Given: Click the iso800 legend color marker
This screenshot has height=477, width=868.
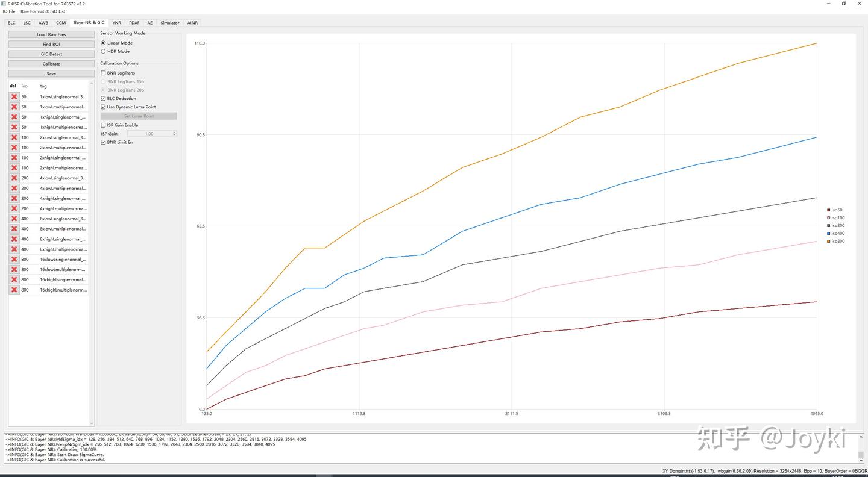Looking at the screenshot, I should (x=829, y=241).
